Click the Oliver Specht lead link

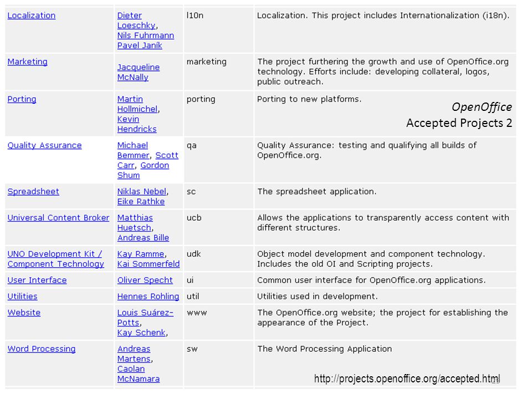(145, 280)
